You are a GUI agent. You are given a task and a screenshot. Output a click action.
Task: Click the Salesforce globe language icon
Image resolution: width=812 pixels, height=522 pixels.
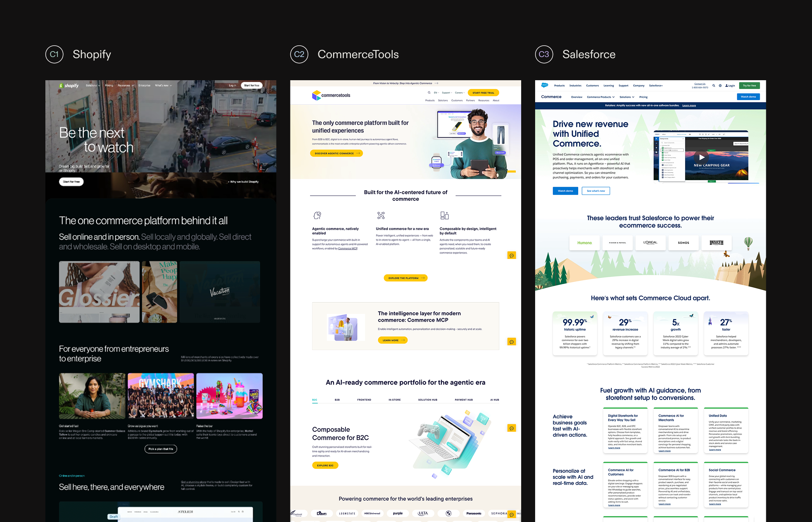pos(720,86)
